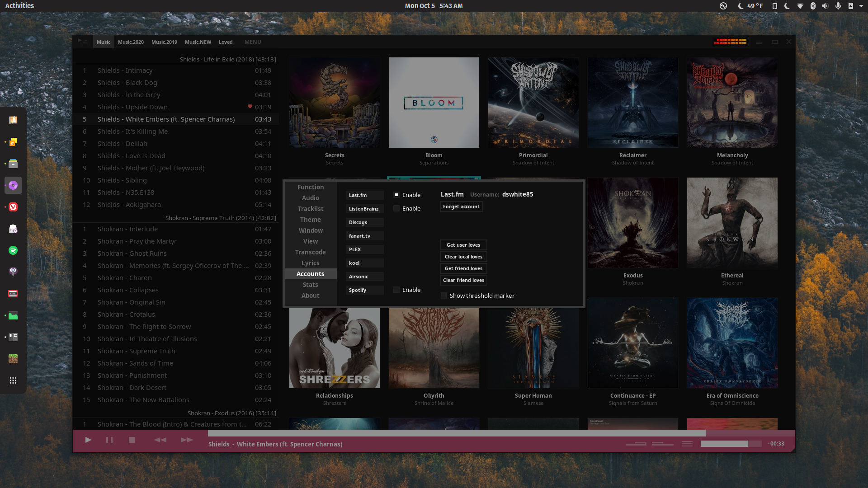
Task: Open the About settings section
Action: (311, 296)
